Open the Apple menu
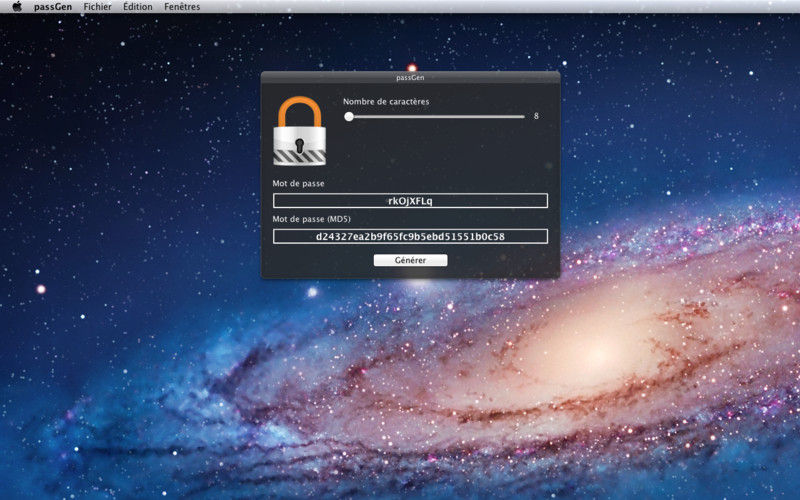The height and width of the screenshot is (500, 800). pos(17,7)
